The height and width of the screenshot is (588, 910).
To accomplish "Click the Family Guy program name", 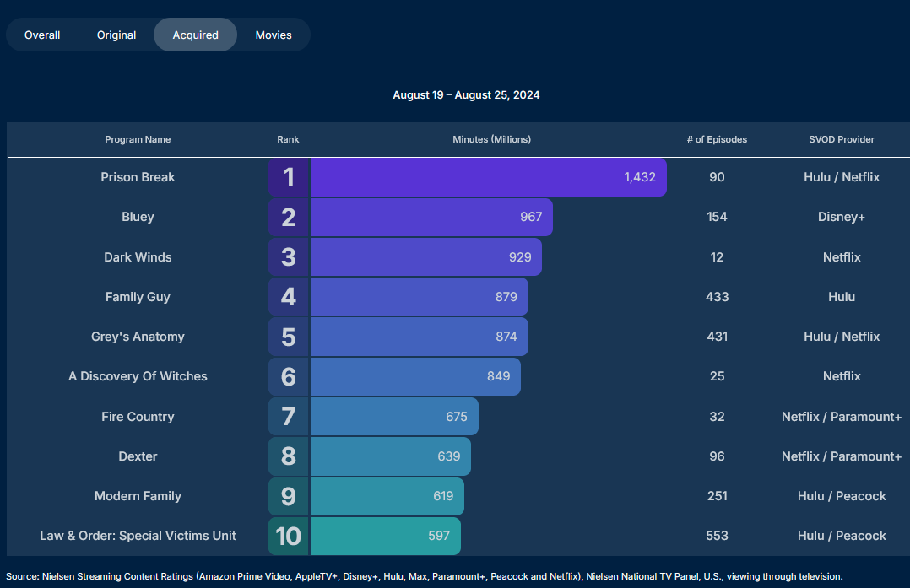I will [138, 297].
